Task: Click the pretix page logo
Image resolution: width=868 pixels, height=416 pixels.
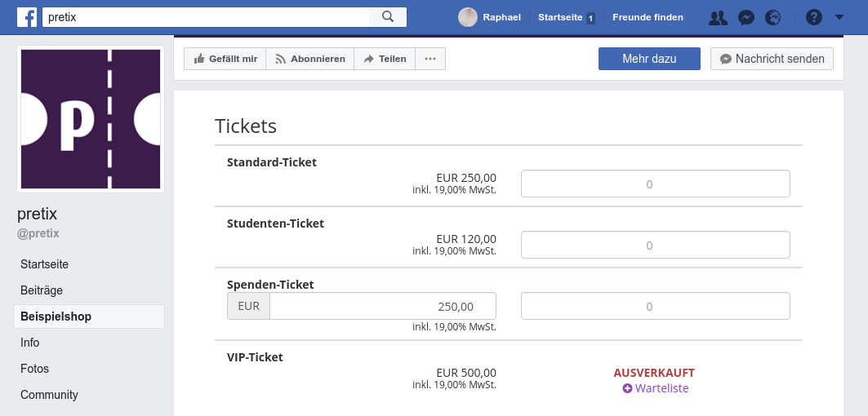Action: point(91,119)
